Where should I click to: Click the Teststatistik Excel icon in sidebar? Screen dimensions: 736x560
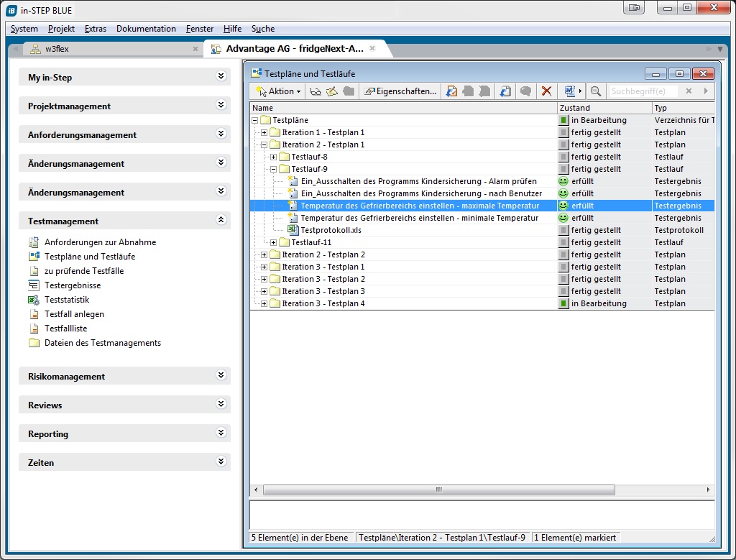34,300
